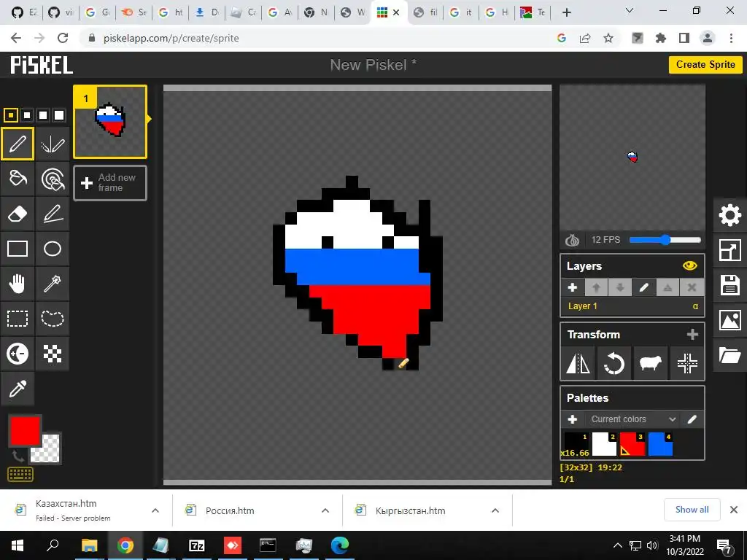Image resolution: width=747 pixels, height=560 pixels.
Task: Close the active Piskel tab
Action: click(x=396, y=13)
